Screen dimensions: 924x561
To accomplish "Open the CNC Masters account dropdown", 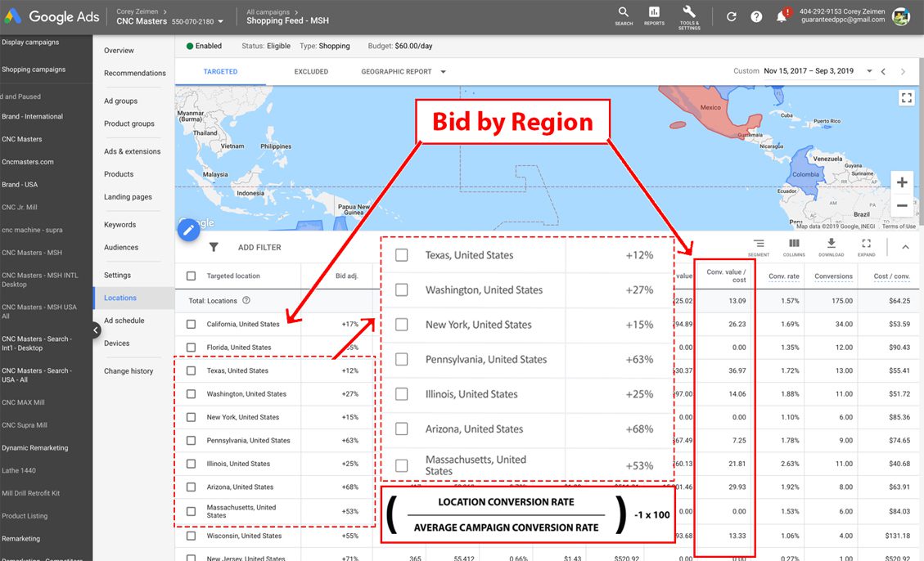I will pyautogui.click(x=221, y=21).
